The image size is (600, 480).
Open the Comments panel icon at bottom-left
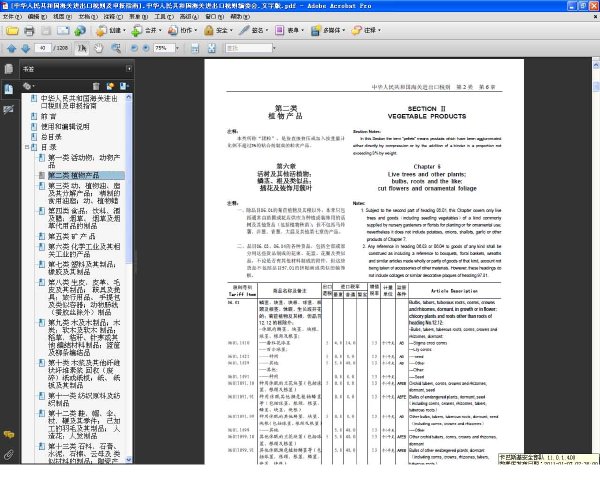[8, 434]
